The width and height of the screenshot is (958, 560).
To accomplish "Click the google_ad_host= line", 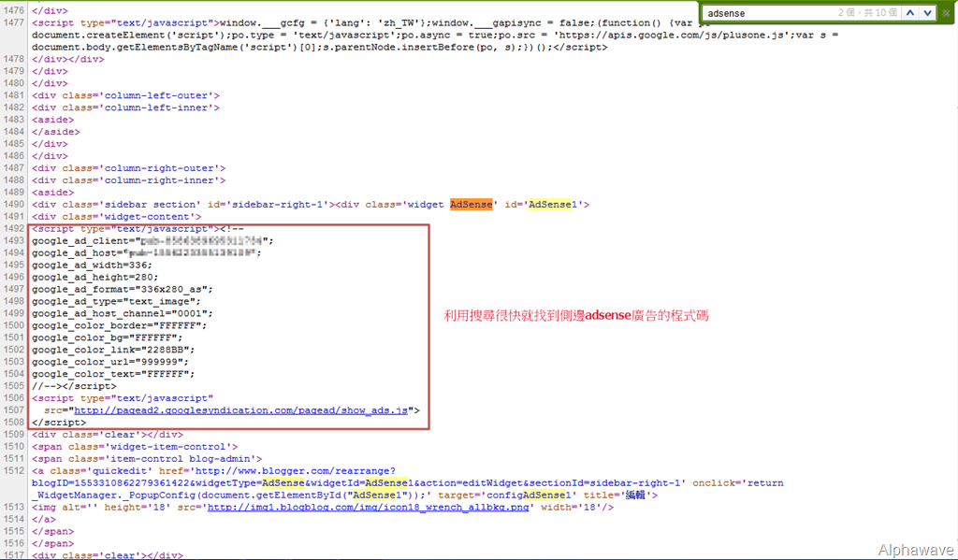I will pos(147,252).
